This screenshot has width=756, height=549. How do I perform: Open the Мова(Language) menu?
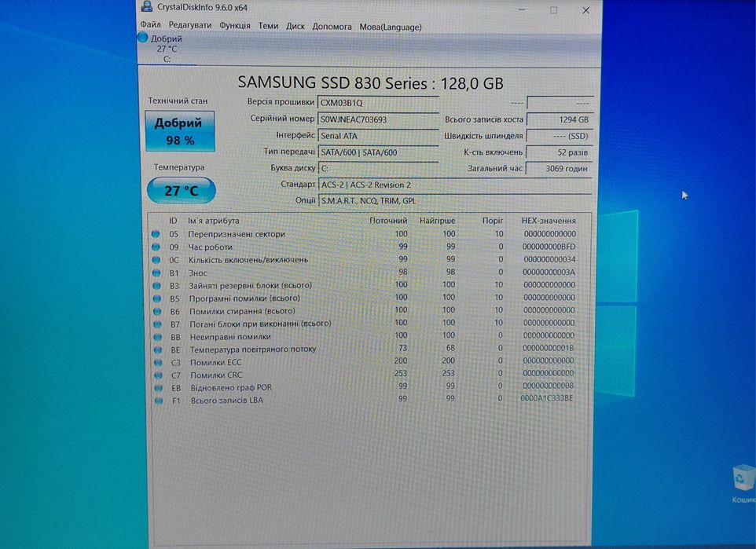[391, 27]
